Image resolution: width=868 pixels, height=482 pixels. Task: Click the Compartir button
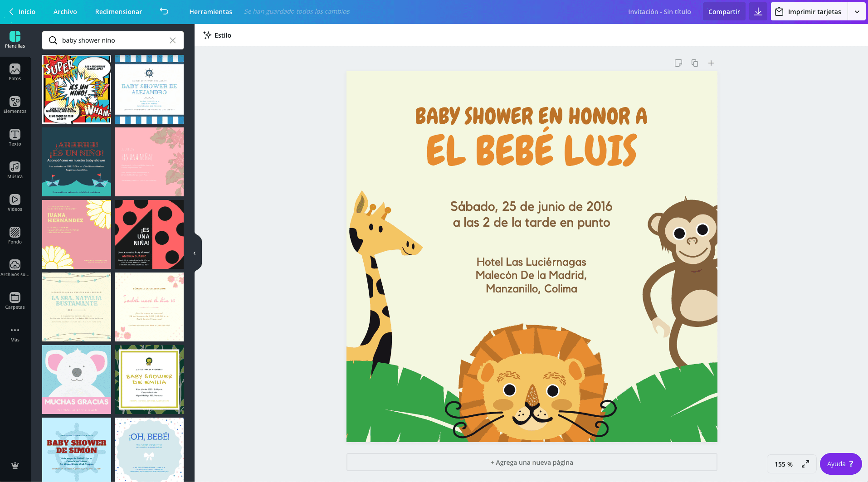(724, 11)
